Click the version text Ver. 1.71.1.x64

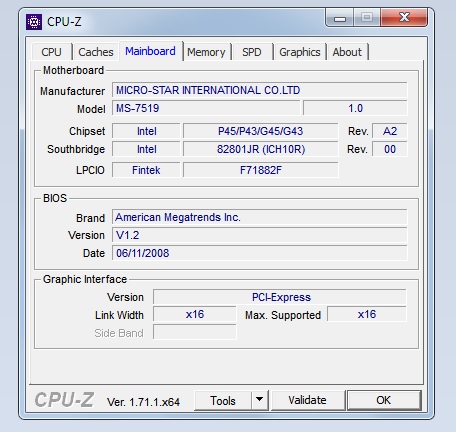click(143, 402)
